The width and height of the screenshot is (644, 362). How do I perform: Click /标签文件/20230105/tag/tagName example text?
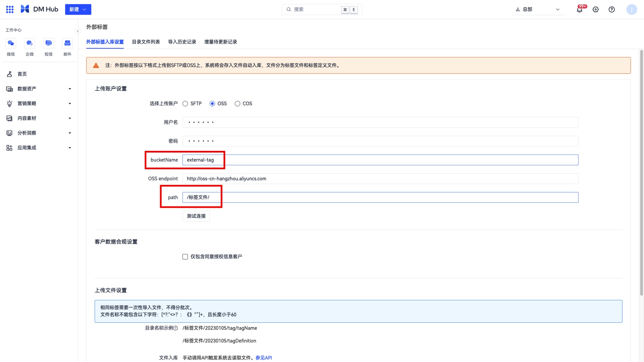pyautogui.click(x=220, y=328)
